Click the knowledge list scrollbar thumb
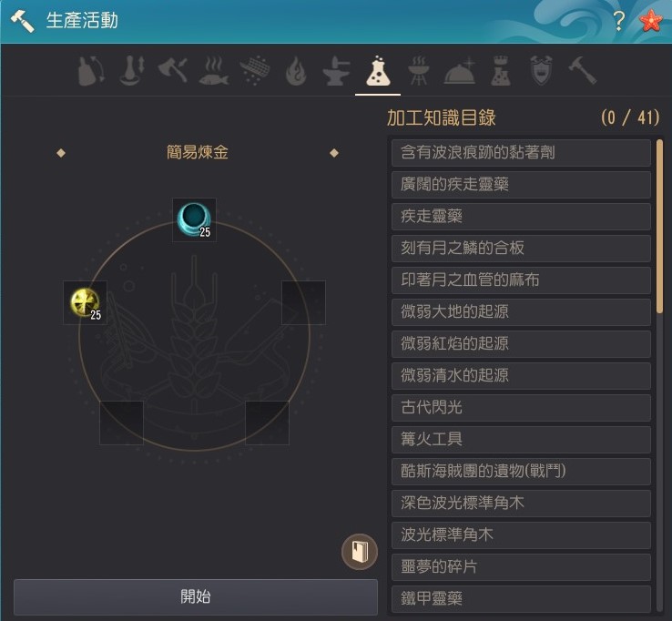Screen dimensions: 672x621 [x=660, y=226]
